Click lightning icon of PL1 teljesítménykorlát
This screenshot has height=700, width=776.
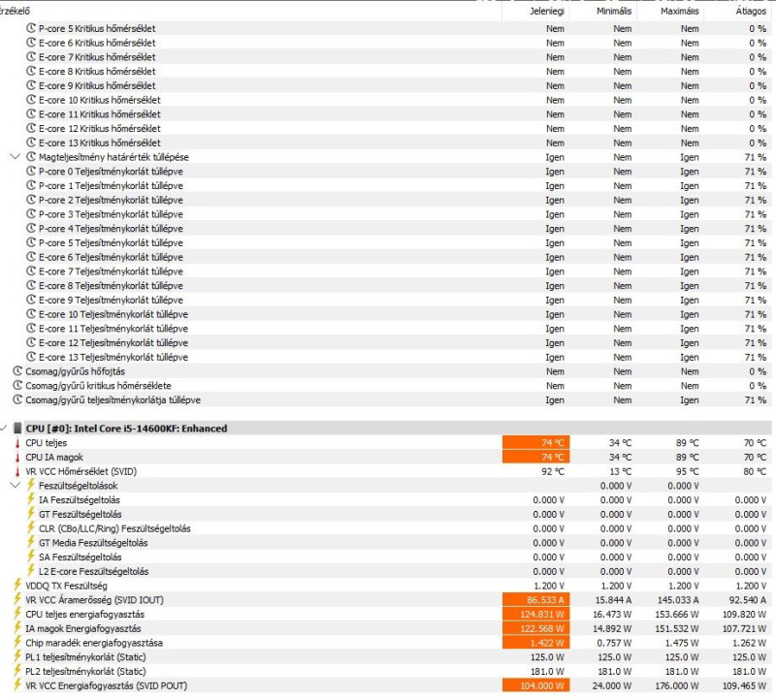pyautogui.click(x=17, y=656)
